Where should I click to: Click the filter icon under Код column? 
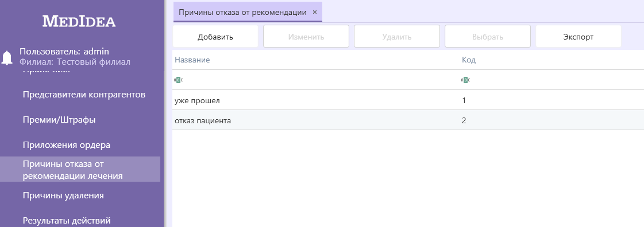466,80
